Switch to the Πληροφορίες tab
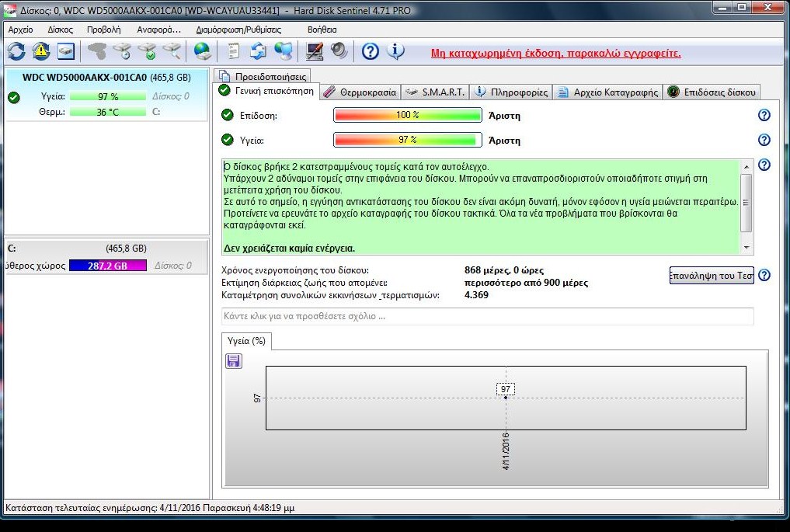Screen dimensions: 790x532 [x=511, y=92]
